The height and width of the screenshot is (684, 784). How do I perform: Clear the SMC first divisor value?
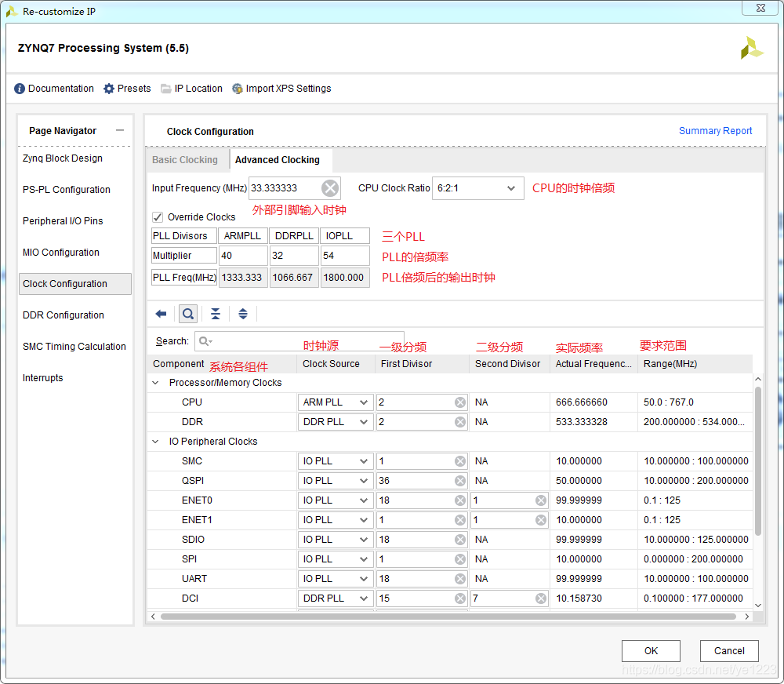click(x=460, y=460)
